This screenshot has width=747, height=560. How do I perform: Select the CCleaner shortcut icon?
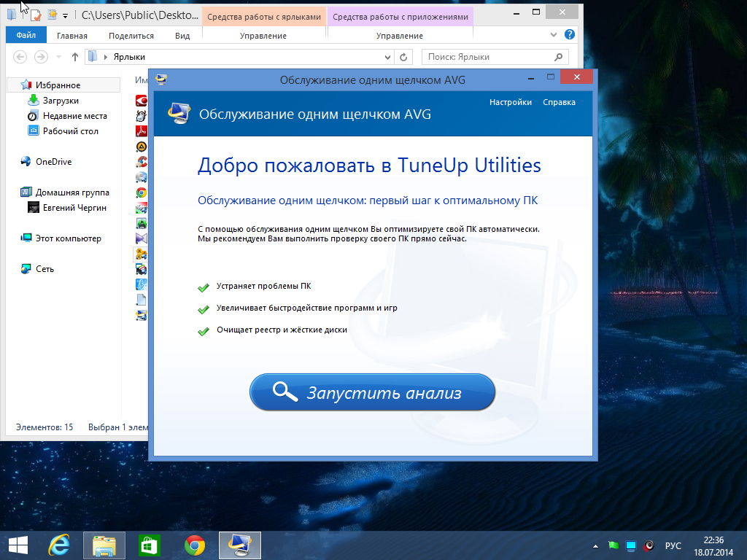142,162
